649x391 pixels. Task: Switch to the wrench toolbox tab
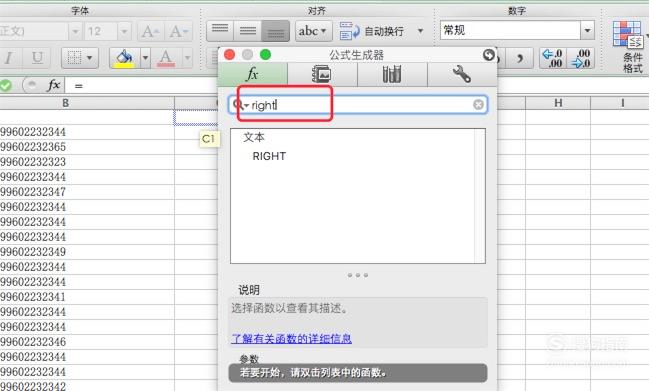pos(462,74)
